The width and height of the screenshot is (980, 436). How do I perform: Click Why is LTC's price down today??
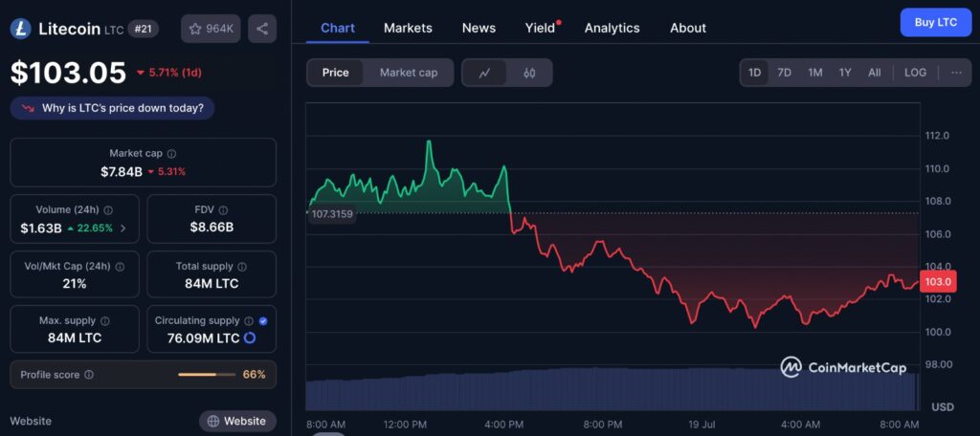coord(113,108)
